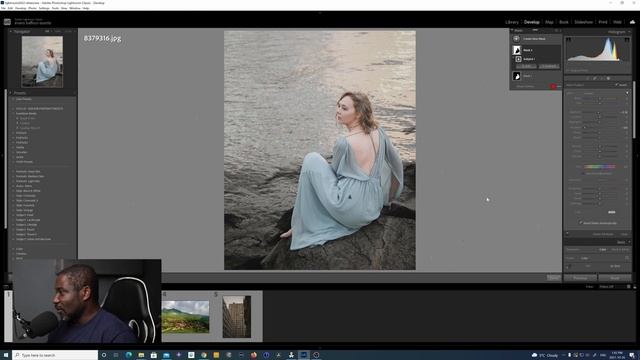
Task: Select the Mask 1 thumbnail
Action: point(517,76)
